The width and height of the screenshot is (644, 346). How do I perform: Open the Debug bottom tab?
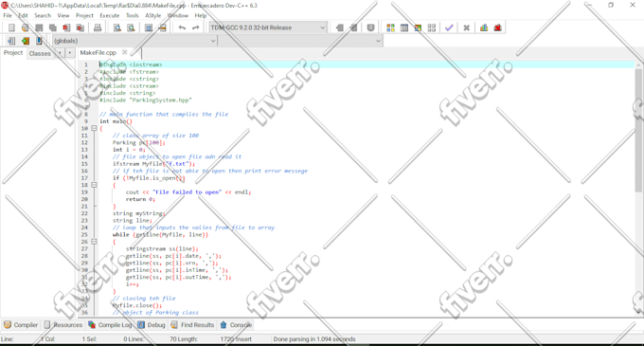coord(152,324)
